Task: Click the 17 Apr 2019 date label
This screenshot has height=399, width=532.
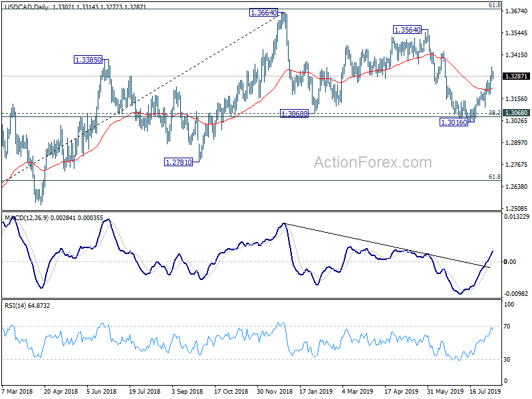Action: (x=402, y=391)
